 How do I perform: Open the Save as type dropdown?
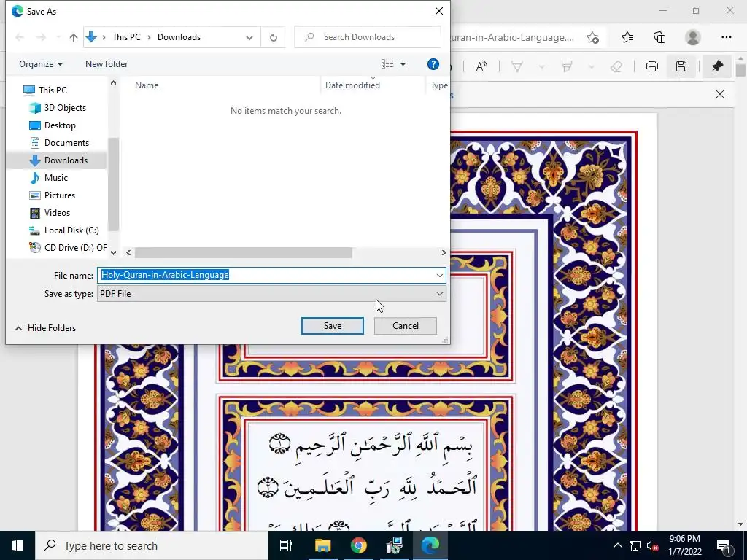click(271, 294)
